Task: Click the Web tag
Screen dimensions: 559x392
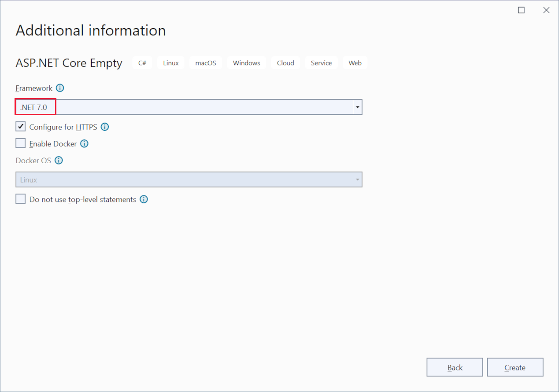Action: (355, 63)
